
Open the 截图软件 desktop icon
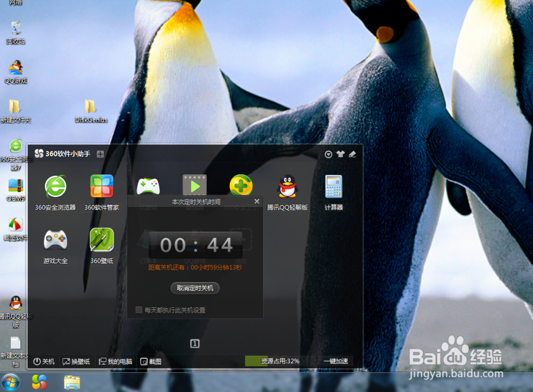click(x=15, y=230)
